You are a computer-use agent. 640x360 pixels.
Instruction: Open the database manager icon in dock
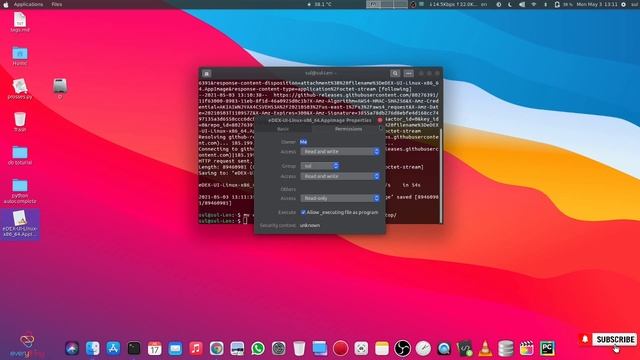tap(506, 348)
